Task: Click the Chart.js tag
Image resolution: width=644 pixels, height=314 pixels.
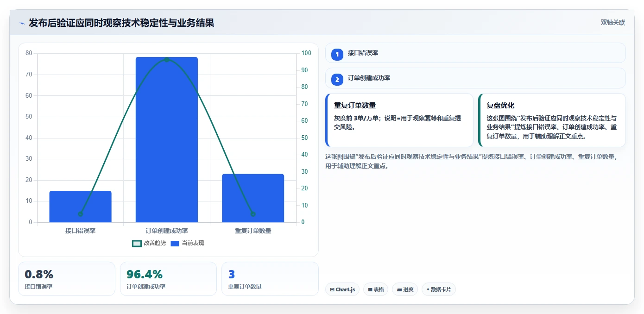Action: point(342,290)
